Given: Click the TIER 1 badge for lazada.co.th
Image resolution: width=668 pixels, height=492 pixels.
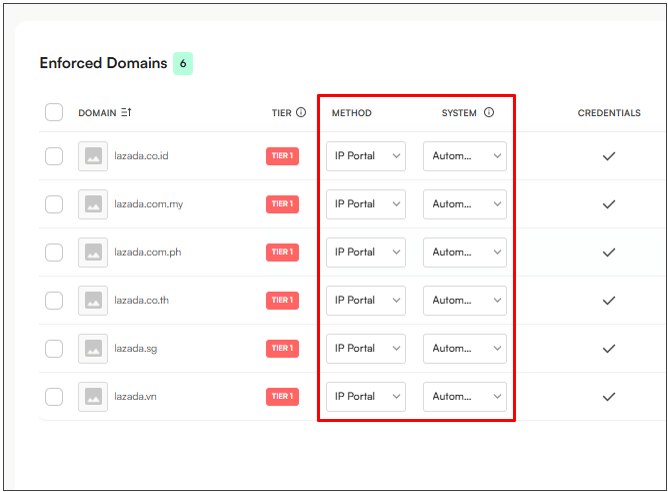Looking at the screenshot, I should pyautogui.click(x=282, y=300).
